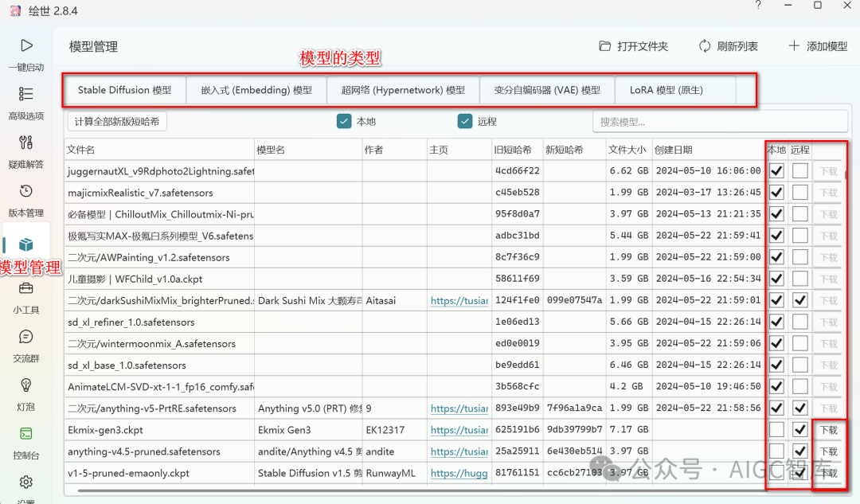Sort by 创建日期 column header
The height and width of the screenshot is (504, 860).
tap(708, 150)
